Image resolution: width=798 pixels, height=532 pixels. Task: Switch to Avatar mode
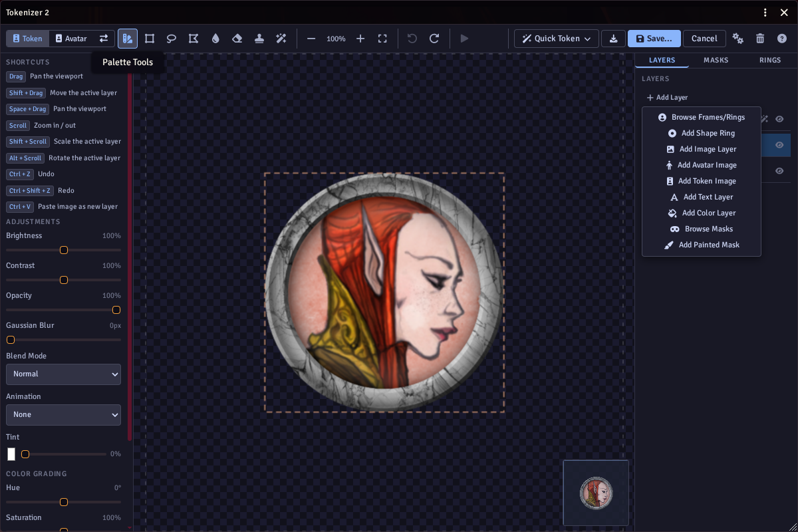coord(71,39)
